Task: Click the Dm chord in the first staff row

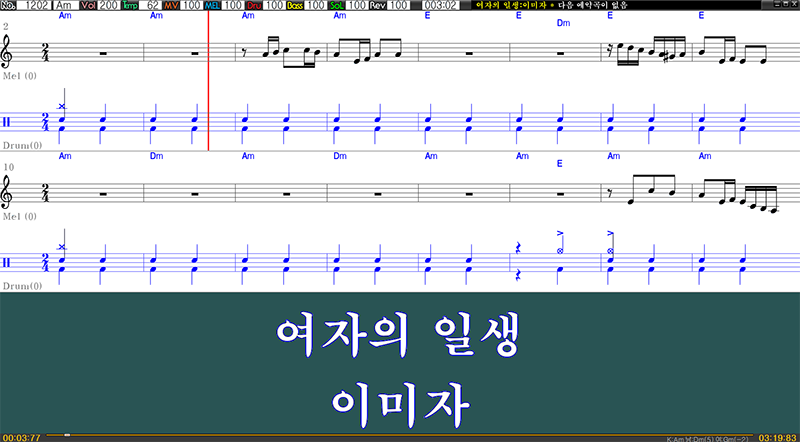Action: (563, 23)
